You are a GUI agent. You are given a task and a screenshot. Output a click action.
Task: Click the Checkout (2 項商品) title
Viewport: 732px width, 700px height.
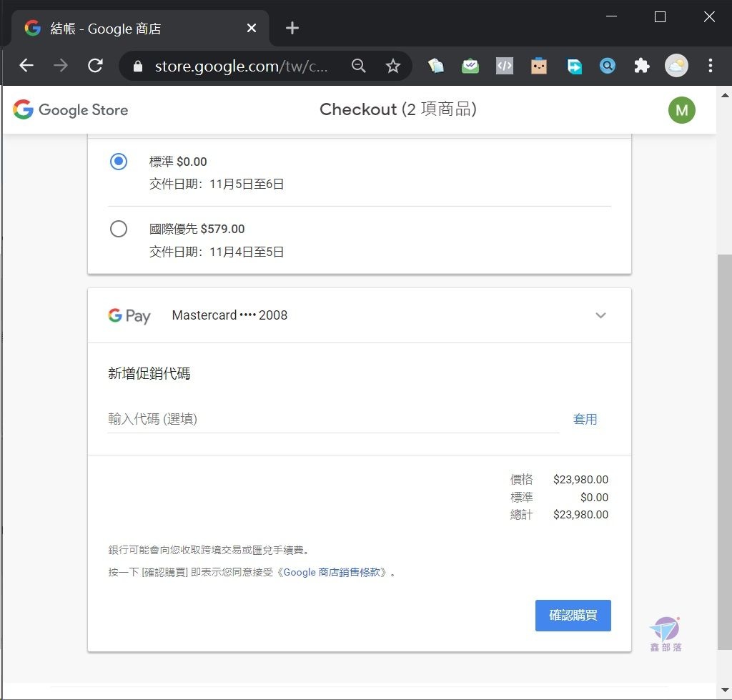397,109
